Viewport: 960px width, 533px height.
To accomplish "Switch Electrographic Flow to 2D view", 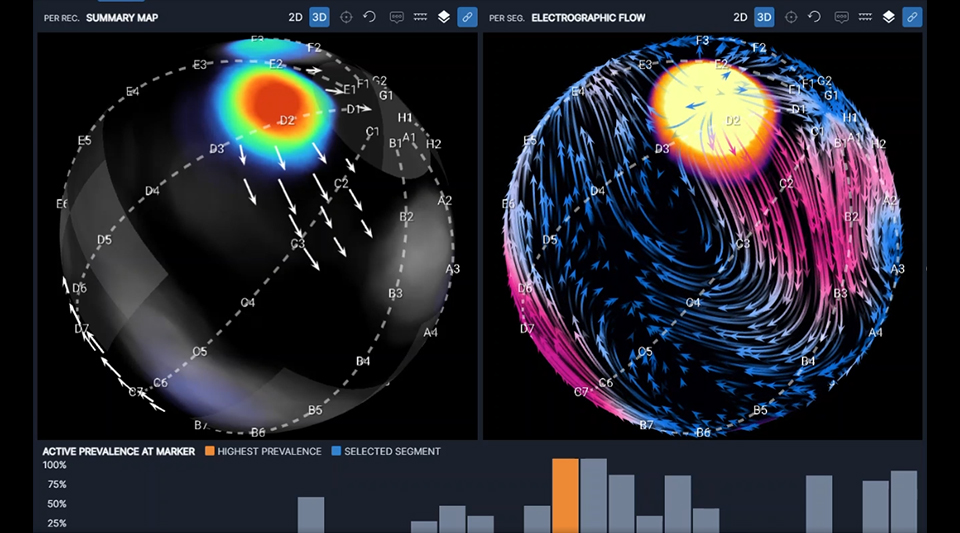I will (740, 17).
